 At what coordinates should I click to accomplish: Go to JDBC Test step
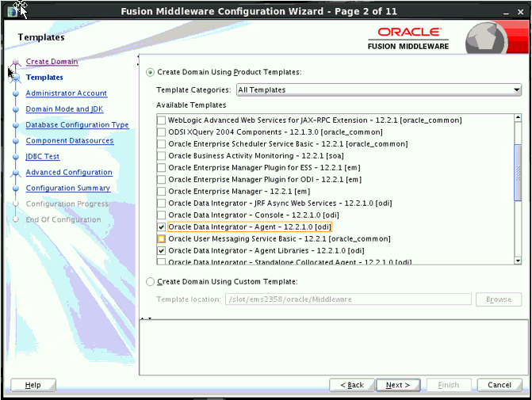43,157
